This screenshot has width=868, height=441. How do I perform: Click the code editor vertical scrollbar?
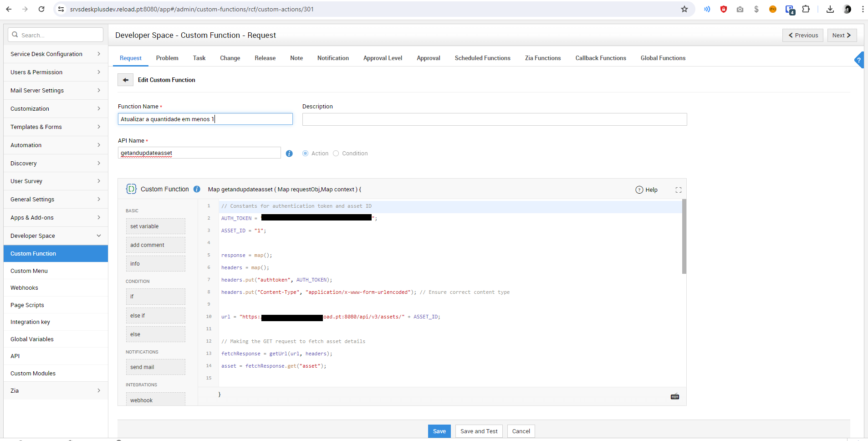point(684,236)
